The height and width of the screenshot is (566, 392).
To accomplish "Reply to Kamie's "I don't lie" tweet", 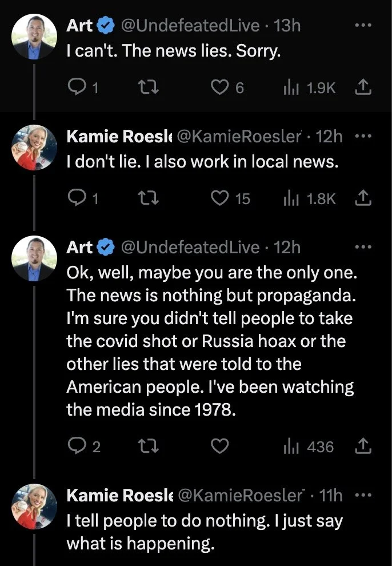I will [83, 198].
